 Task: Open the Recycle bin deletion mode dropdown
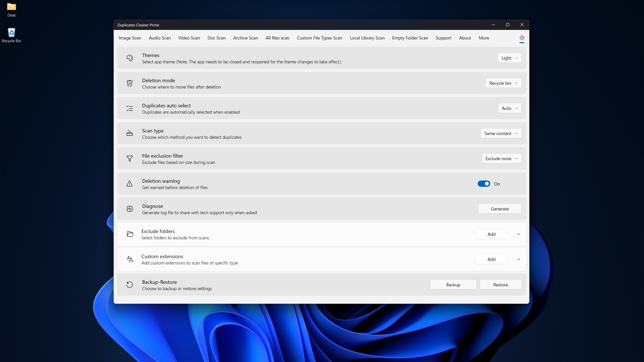click(503, 83)
